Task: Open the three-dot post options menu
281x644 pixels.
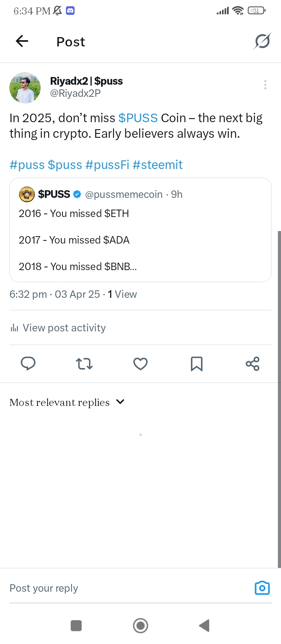Action: [x=265, y=85]
